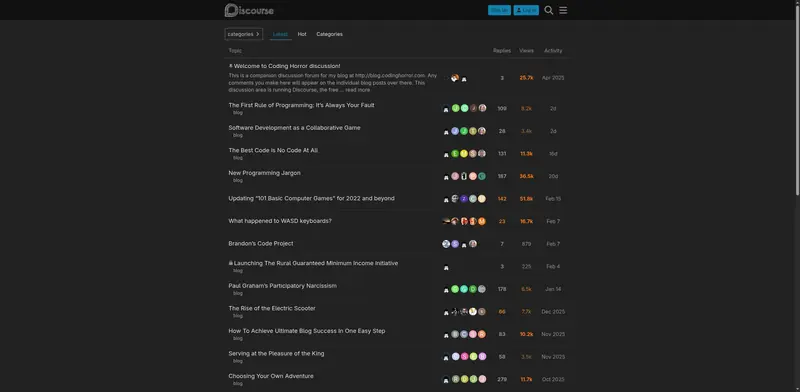Click the Discourse logo in the header

(x=249, y=10)
